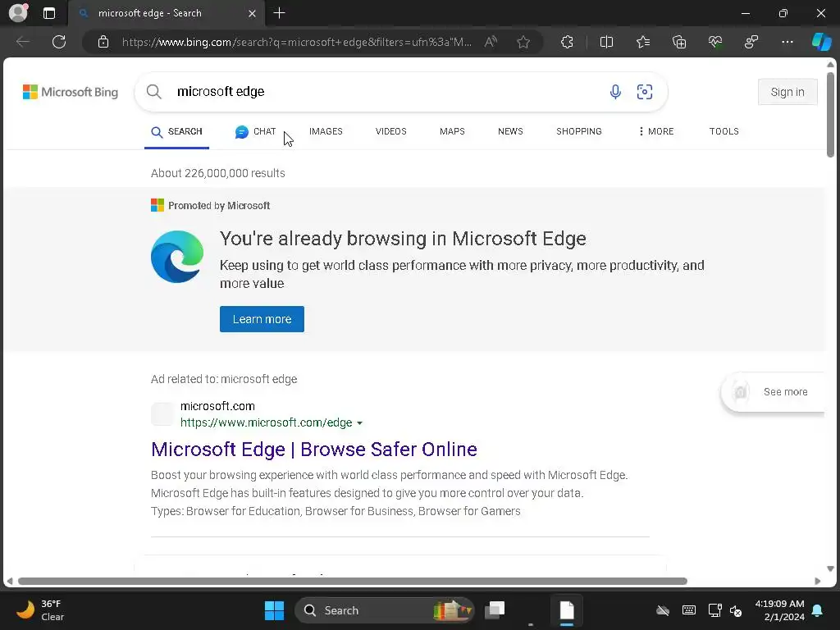Switch to the IMAGES tab
This screenshot has width=840, height=630.
[326, 131]
